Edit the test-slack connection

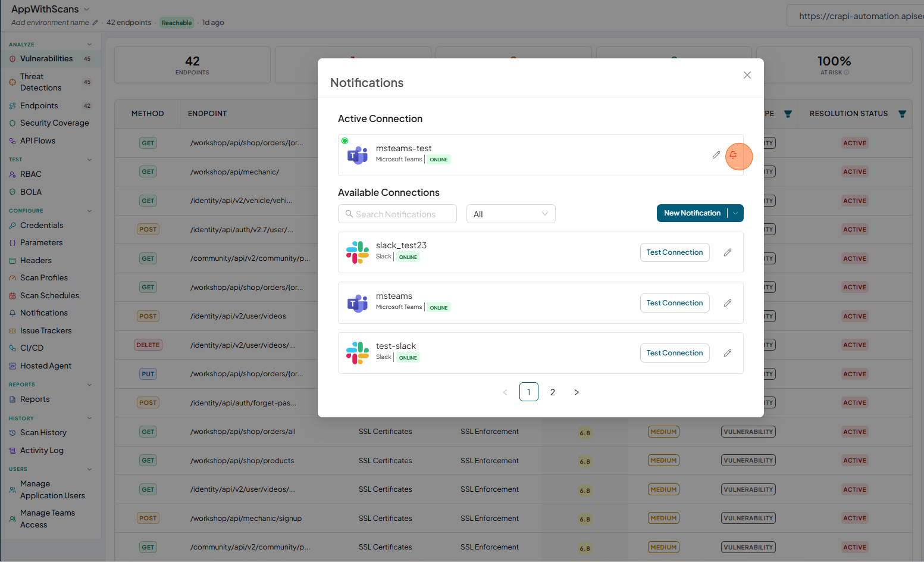pyautogui.click(x=728, y=353)
